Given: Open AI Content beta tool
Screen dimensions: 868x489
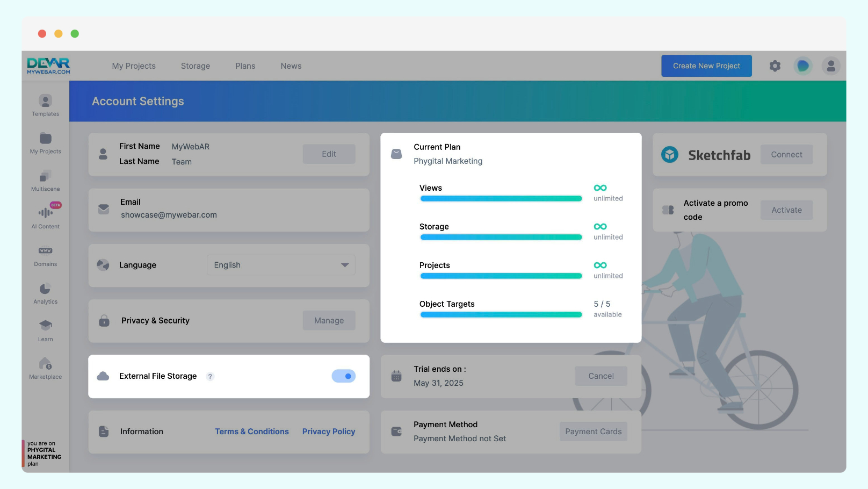Looking at the screenshot, I should click(x=46, y=217).
